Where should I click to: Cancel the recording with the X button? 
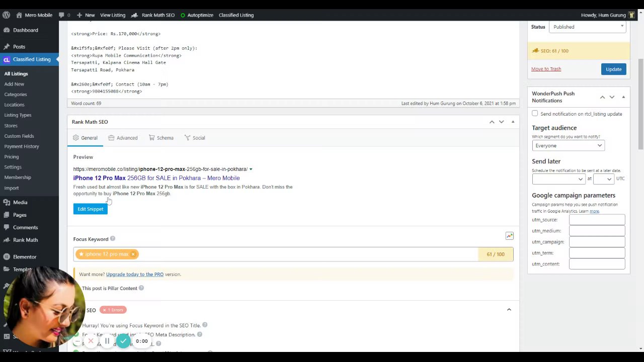[x=91, y=341]
